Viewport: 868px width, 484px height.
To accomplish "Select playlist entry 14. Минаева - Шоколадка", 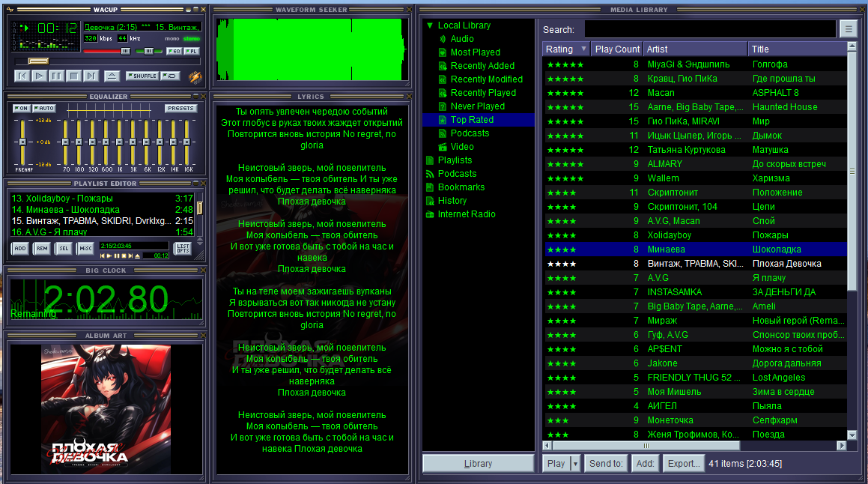I will coord(103,210).
